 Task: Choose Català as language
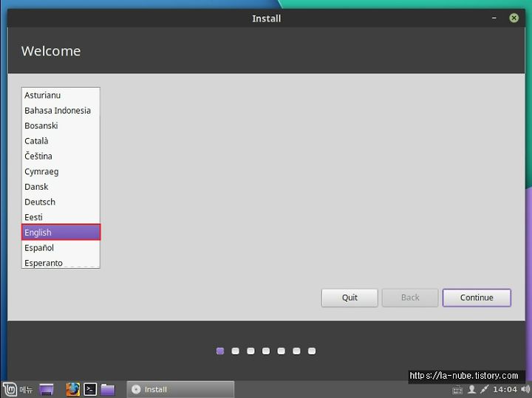pyautogui.click(x=61, y=141)
